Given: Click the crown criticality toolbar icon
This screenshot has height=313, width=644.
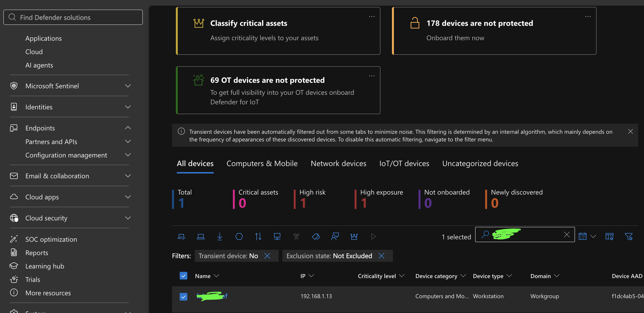Looking at the screenshot, I should click(354, 236).
